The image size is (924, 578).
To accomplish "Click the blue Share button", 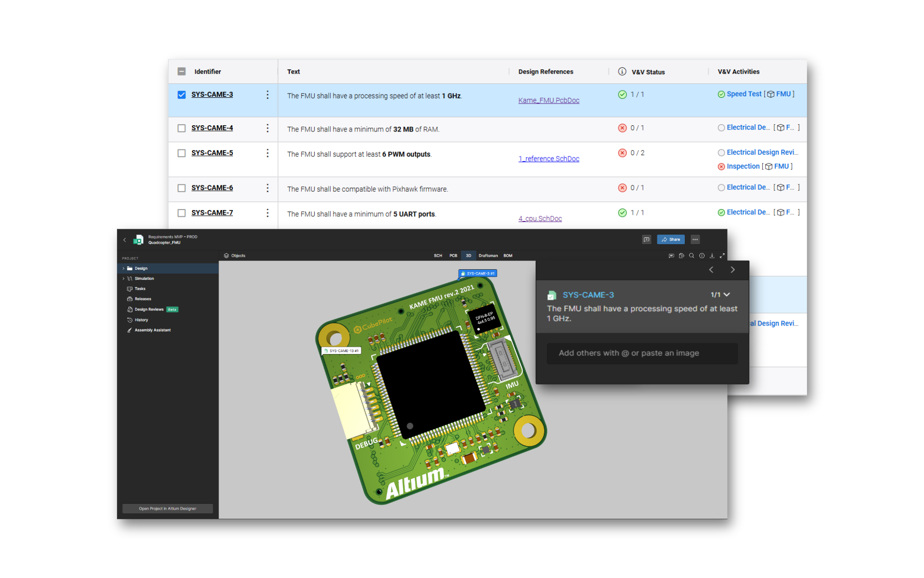I will [670, 239].
